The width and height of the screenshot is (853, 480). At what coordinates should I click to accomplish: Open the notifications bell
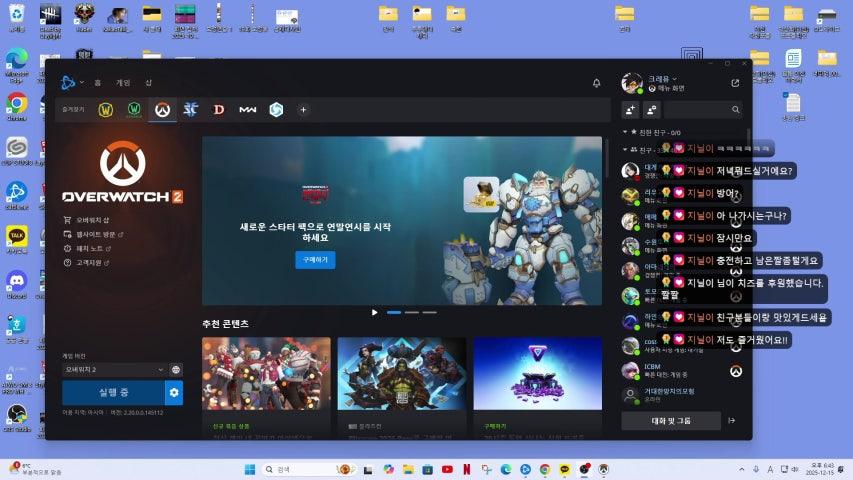(597, 83)
